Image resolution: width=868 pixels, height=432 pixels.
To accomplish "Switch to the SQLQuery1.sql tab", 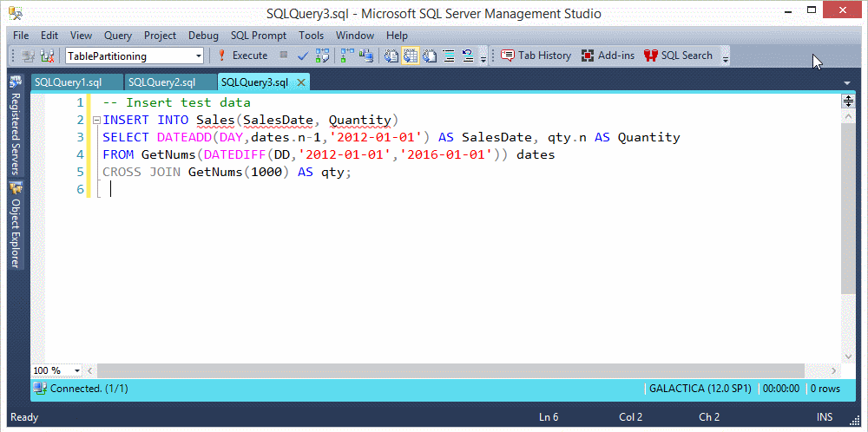I will 68,82.
